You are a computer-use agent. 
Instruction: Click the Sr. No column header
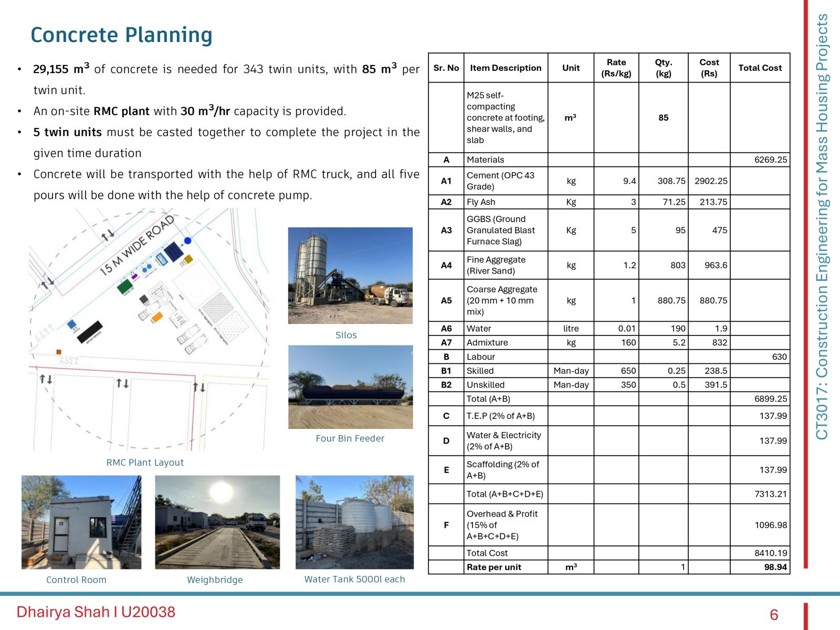click(x=446, y=68)
